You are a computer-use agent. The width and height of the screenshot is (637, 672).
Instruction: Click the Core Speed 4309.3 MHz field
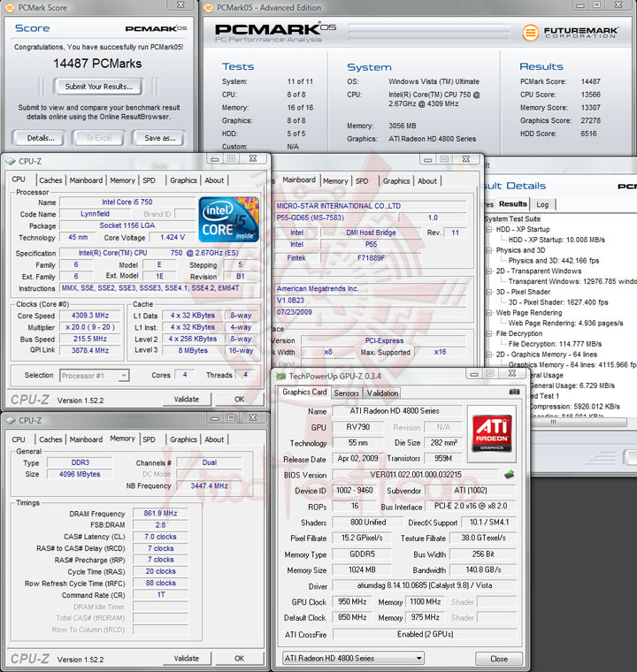[x=90, y=316]
